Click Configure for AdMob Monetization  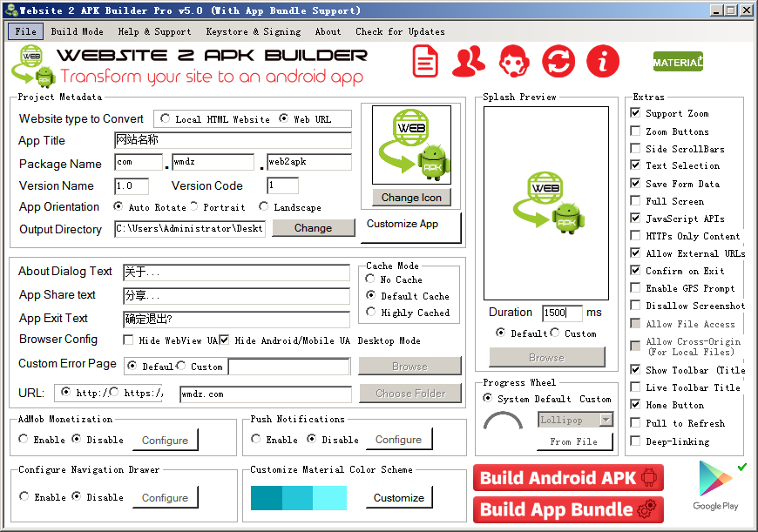pos(165,441)
